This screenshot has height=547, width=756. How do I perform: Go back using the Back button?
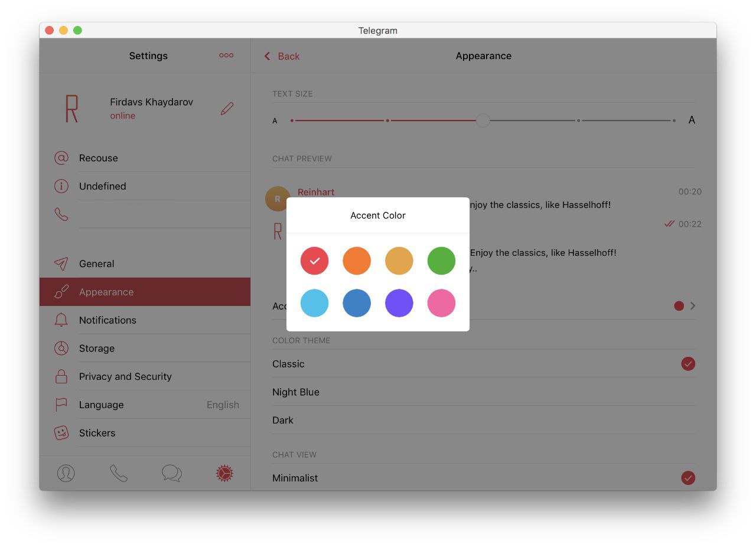coord(282,56)
